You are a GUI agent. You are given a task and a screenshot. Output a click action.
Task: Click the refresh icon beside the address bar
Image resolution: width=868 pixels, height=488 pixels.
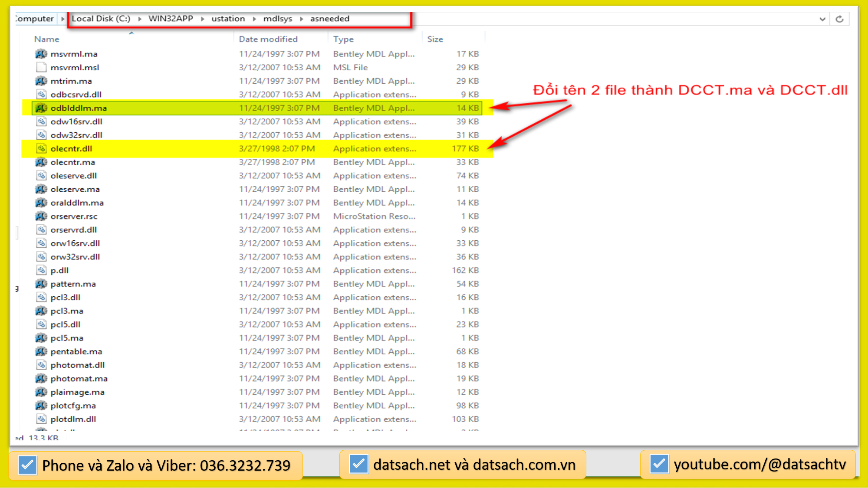(839, 19)
